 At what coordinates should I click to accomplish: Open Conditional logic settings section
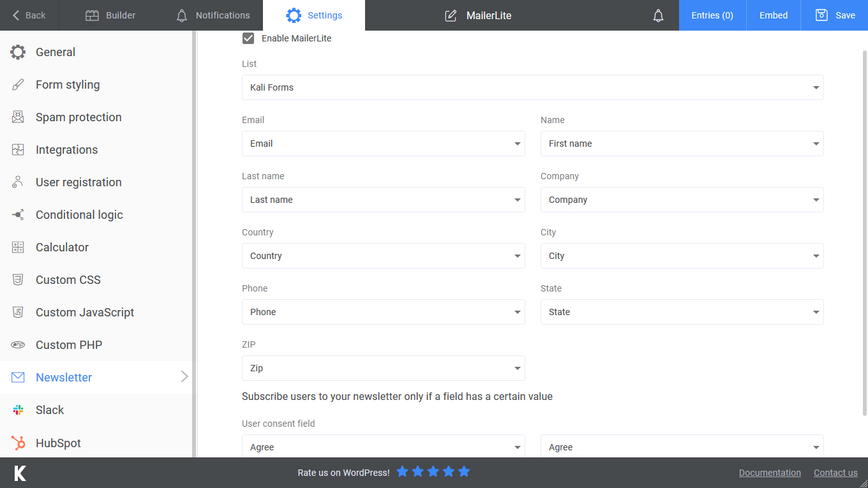(96, 215)
